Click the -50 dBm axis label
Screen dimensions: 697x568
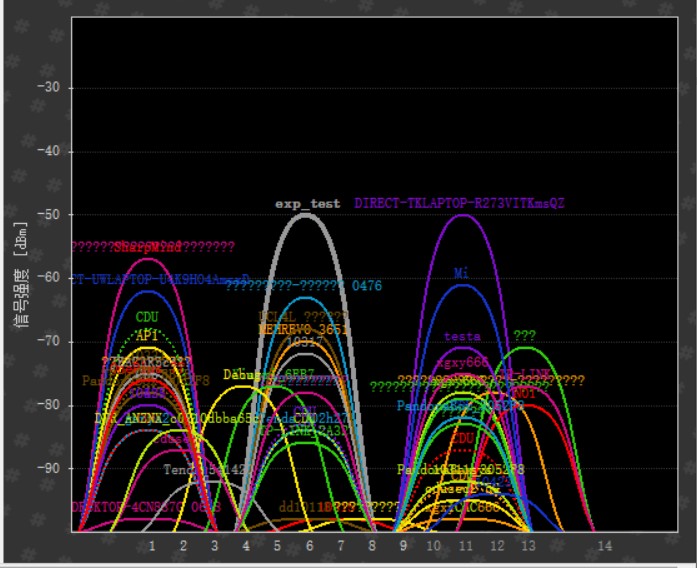(49, 214)
